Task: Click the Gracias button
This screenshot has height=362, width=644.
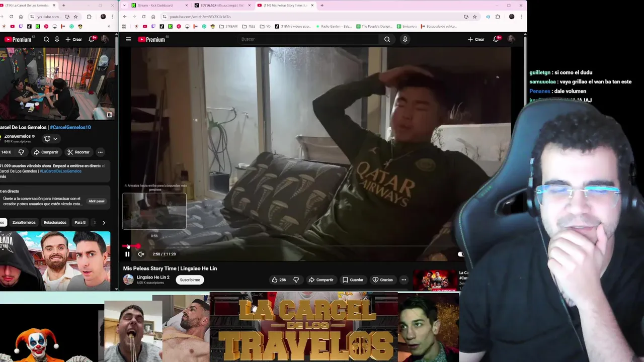Action: (x=382, y=280)
